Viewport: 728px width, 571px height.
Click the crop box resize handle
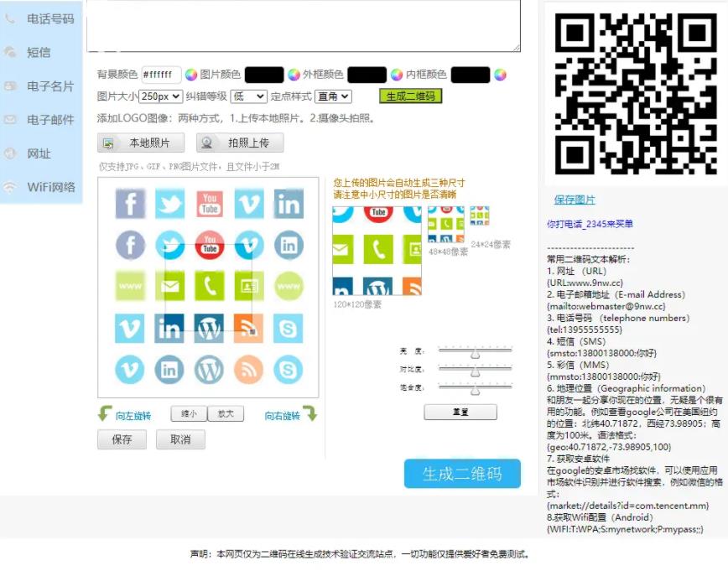[252, 331]
